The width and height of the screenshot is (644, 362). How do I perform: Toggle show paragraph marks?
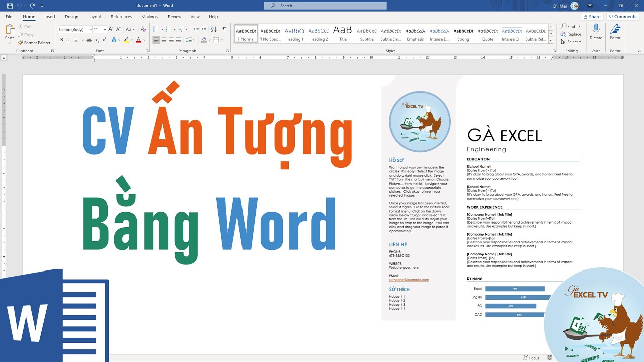click(x=224, y=30)
